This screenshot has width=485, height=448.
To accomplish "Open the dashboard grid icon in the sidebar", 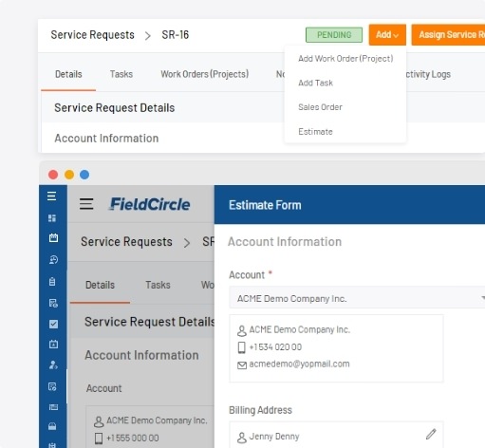I will 52,218.
